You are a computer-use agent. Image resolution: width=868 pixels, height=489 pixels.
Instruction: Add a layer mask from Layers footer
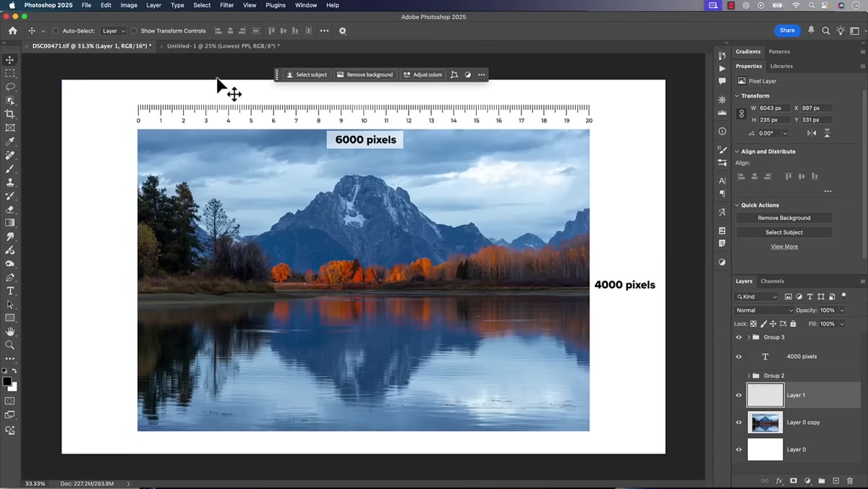[793, 481]
